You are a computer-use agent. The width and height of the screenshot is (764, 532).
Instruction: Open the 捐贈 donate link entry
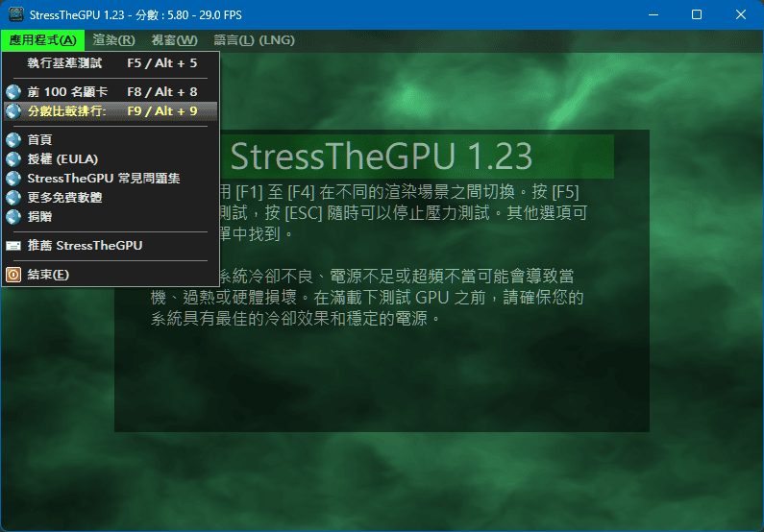pos(40,217)
